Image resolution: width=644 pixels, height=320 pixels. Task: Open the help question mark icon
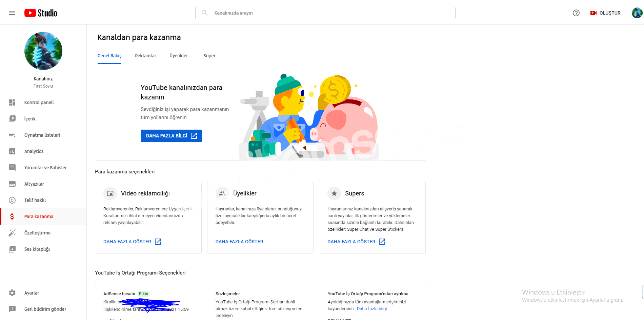click(x=576, y=13)
